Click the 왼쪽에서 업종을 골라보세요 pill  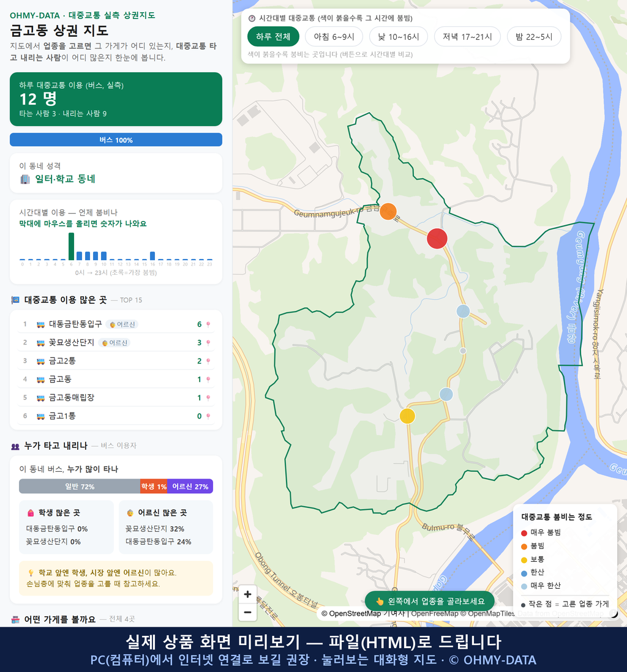[430, 601]
